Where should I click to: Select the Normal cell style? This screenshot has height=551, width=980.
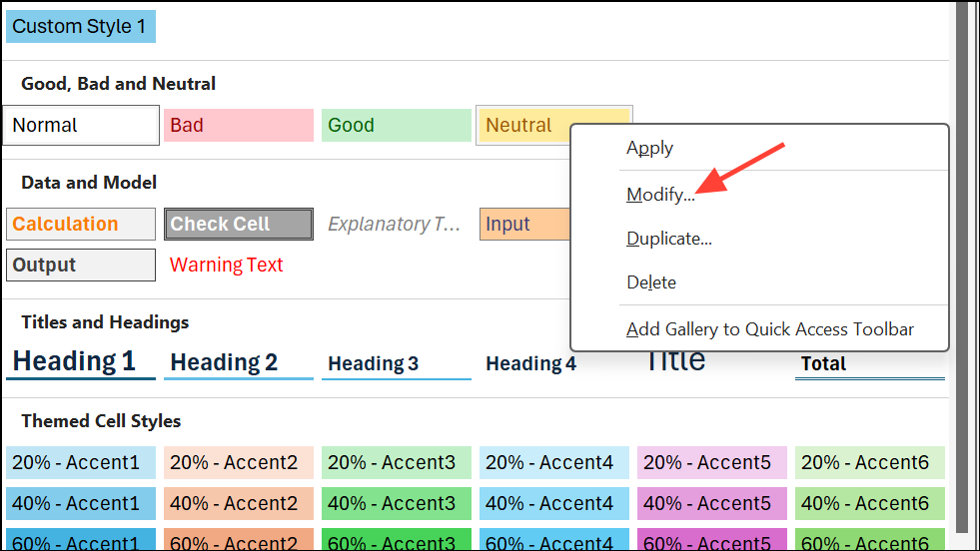click(81, 126)
